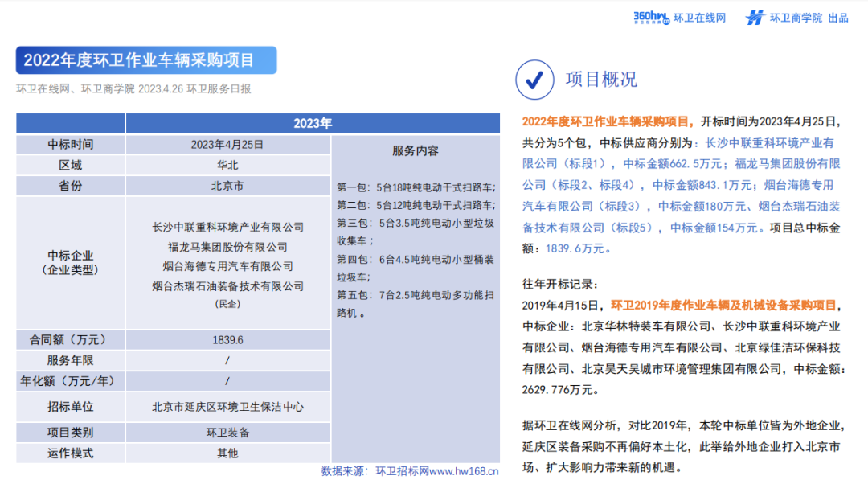Click the 360hw 环卫在线网 logo
This screenshot has height=480, width=868.
[679, 18]
